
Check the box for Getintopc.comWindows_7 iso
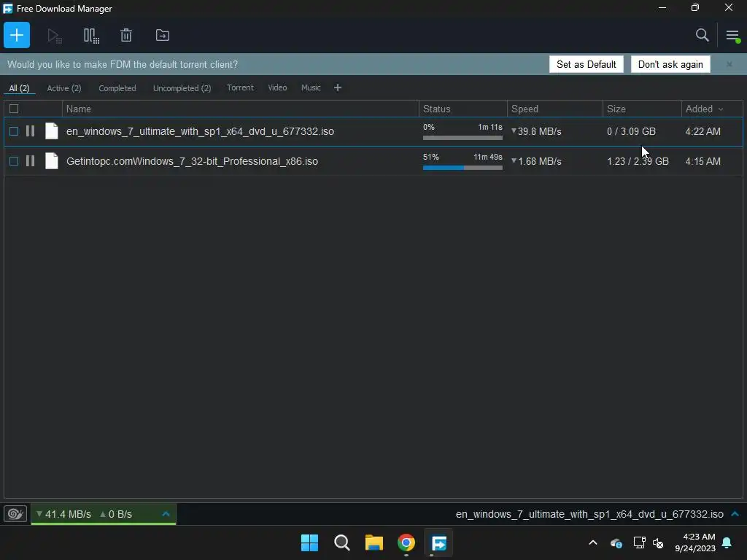14,161
